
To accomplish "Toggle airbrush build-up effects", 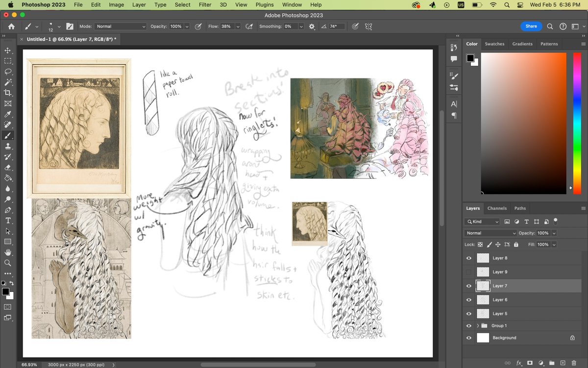I will pyautogui.click(x=249, y=26).
